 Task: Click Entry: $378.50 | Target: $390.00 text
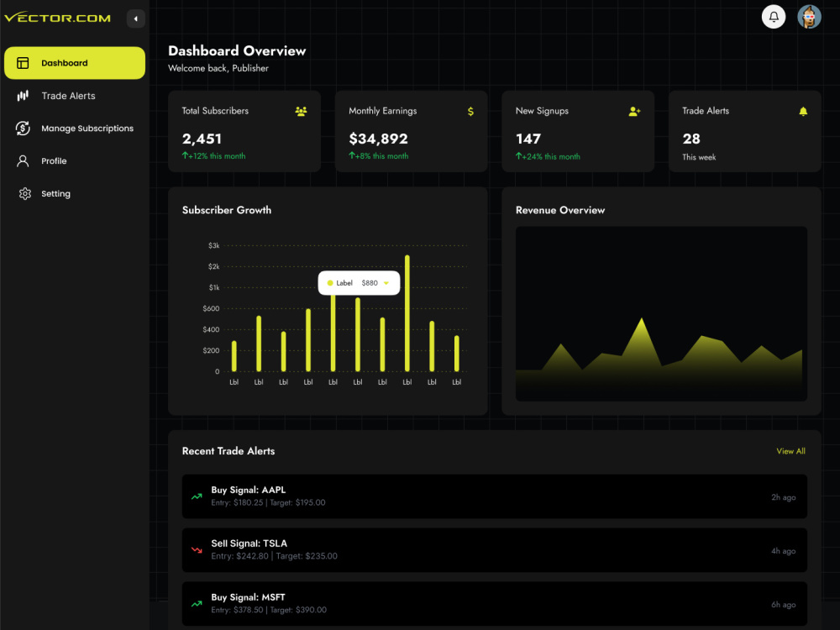pyautogui.click(x=269, y=610)
